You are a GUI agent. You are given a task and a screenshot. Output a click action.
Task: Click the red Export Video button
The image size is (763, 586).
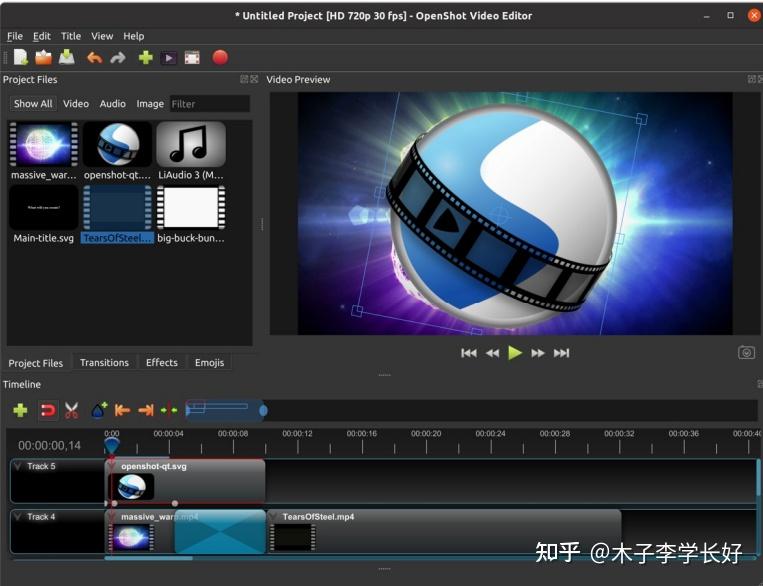point(220,57)
